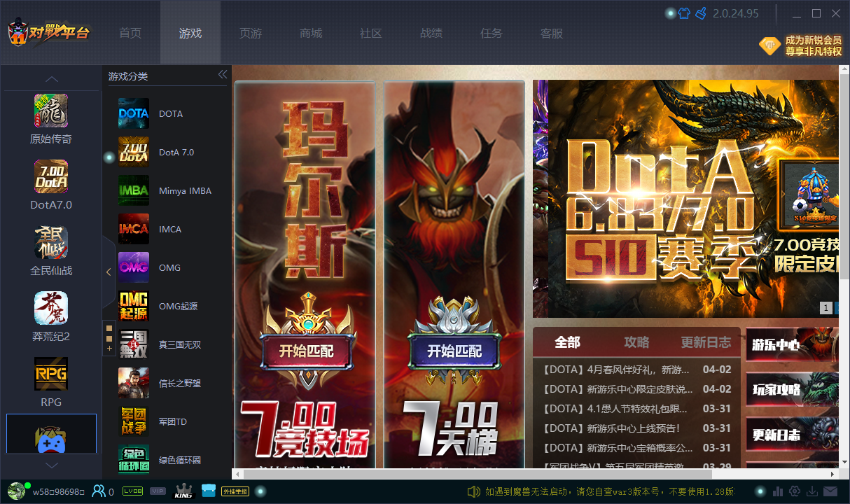Open the 战绩 tab
This screenshot has height=504, width=850.
(x=431, y=33)
